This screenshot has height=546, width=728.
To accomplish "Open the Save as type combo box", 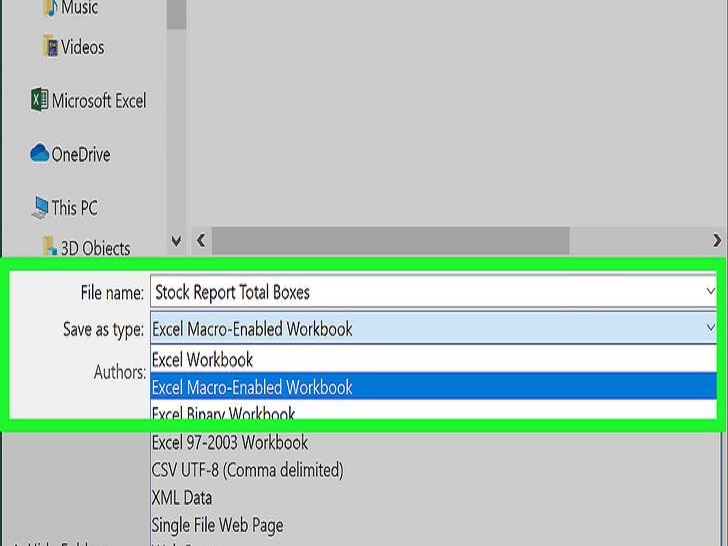I will pyautogui.click(x=433, y=328).
